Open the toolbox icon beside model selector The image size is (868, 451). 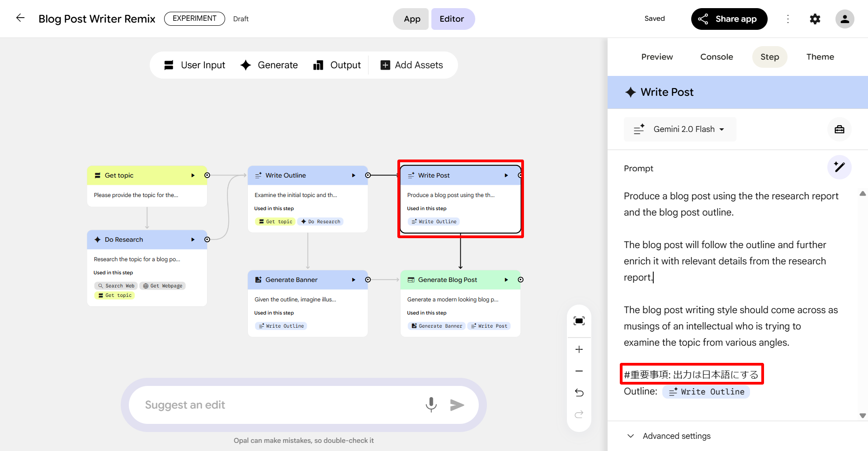[x=839, y=129]
